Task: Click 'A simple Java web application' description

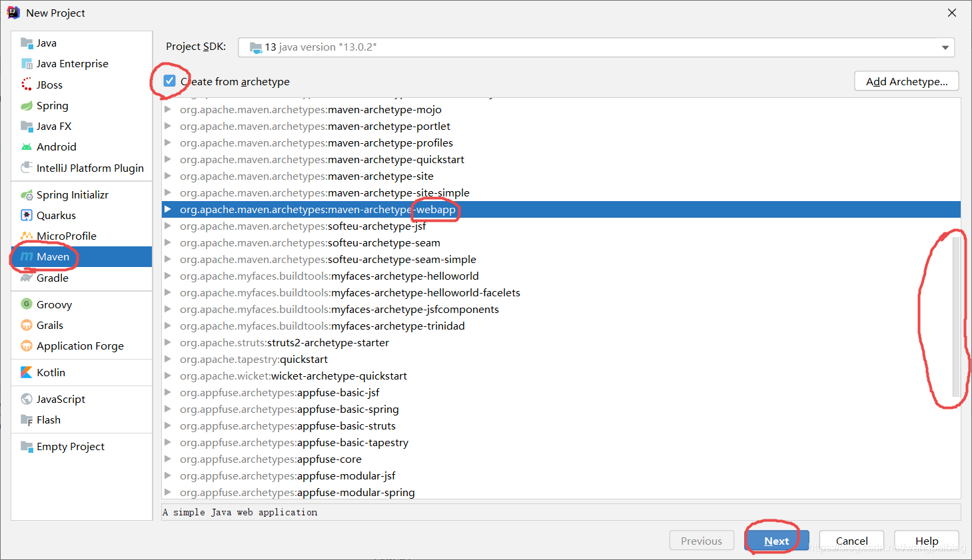Action: pos(240,512)
